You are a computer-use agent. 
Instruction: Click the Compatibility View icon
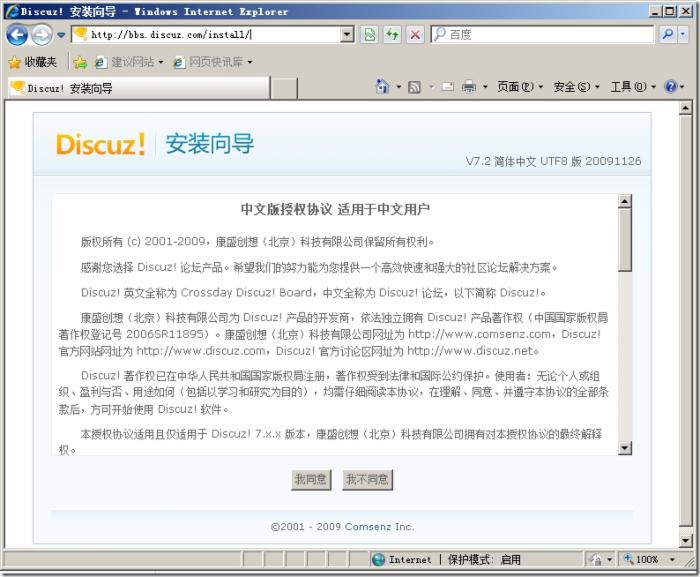coord(370,34)
